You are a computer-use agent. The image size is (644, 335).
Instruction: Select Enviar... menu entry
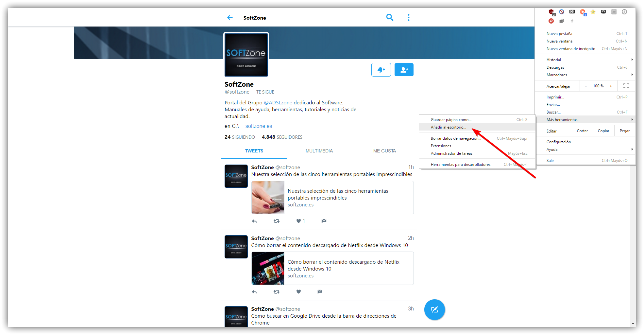[586, 105]
